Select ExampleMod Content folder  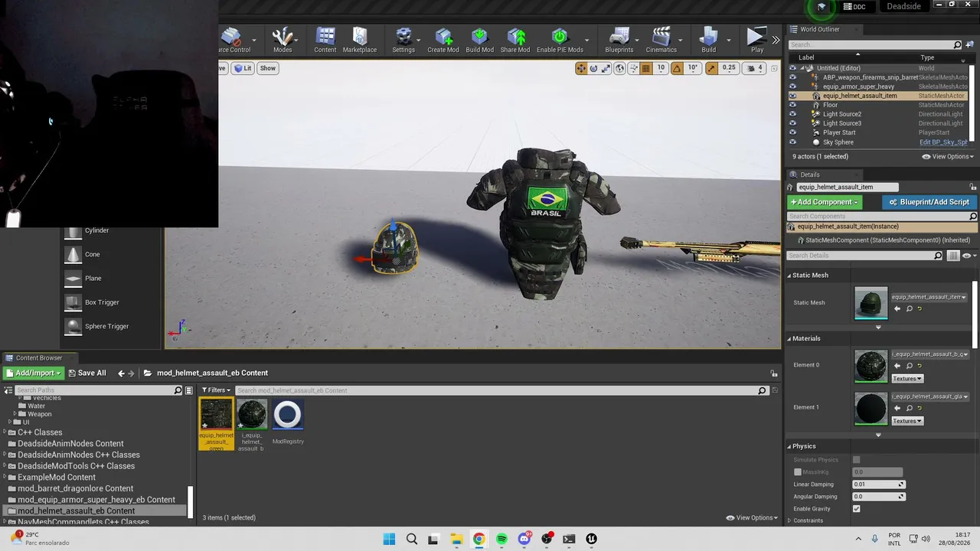click(56, 478)
